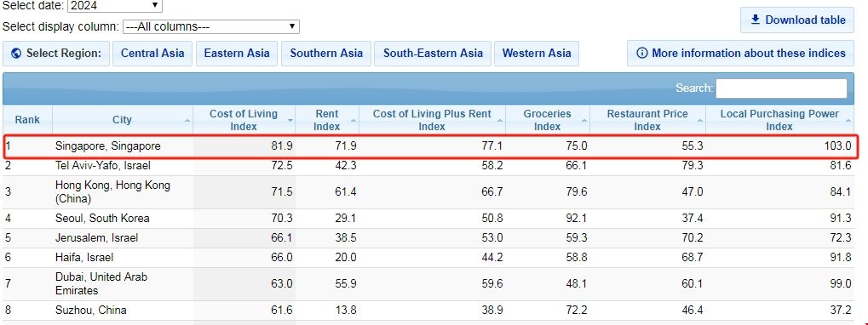This screenshot has height=325, width=868.
Task: Click Singapore's cost of living value 81.9
Action: [281, 146]
